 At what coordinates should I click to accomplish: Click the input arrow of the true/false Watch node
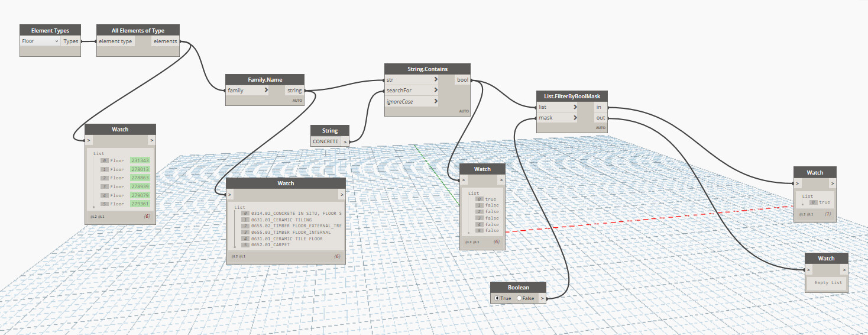click(x=464, y=180)
